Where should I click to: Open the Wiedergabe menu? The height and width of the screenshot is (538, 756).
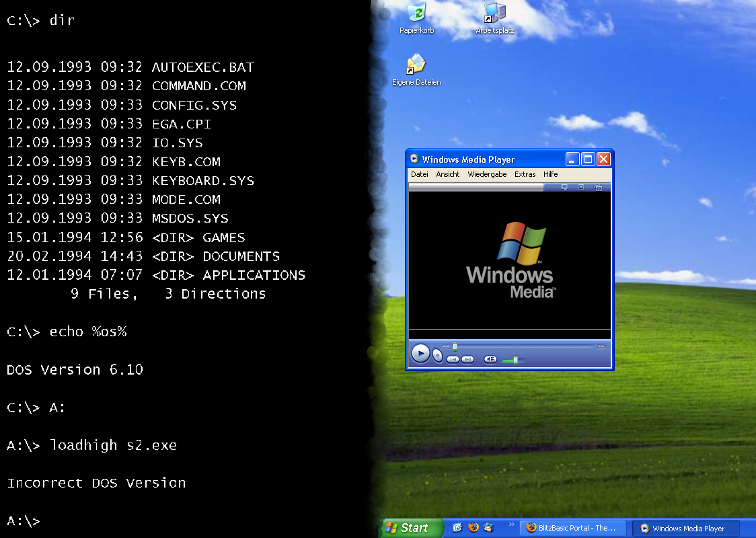tap(487, 174)
